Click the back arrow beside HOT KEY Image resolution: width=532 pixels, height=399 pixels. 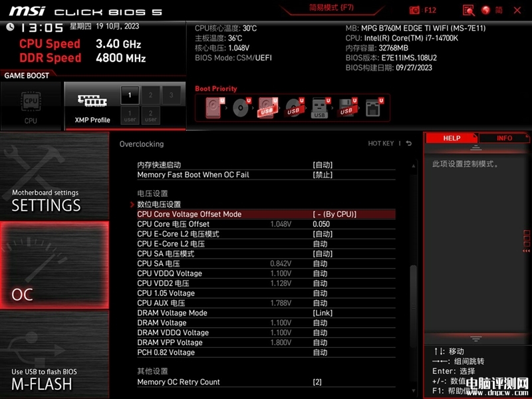pyautogui.click(x=408, y=144)
